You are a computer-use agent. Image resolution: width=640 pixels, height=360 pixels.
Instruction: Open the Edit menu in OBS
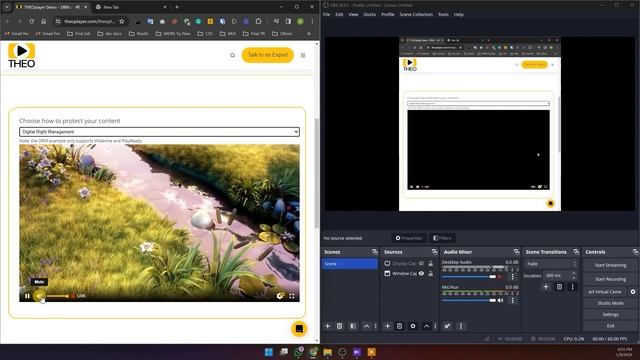(339, 14)
